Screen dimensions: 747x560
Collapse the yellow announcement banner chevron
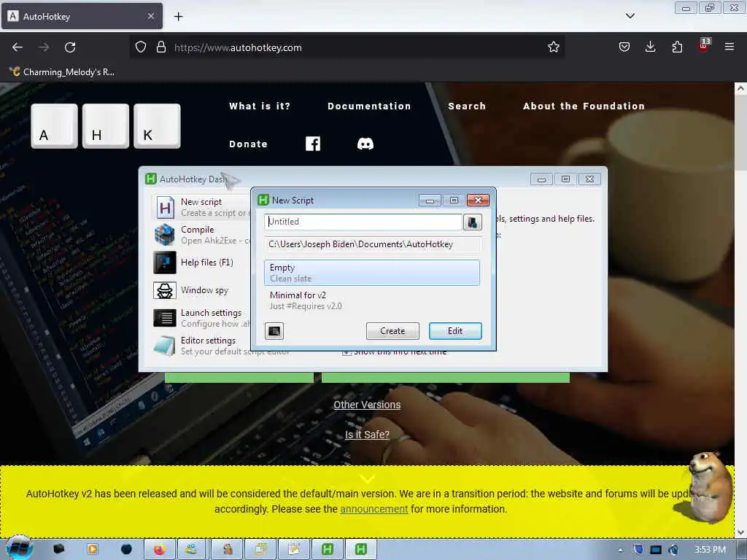click(368, 478)
